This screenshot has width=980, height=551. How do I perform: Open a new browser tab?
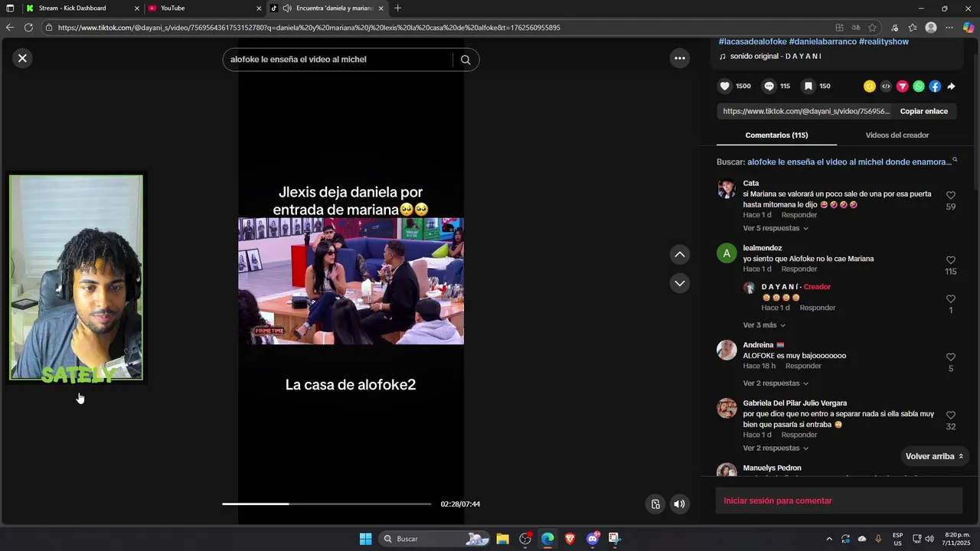(x=397, y=8)
